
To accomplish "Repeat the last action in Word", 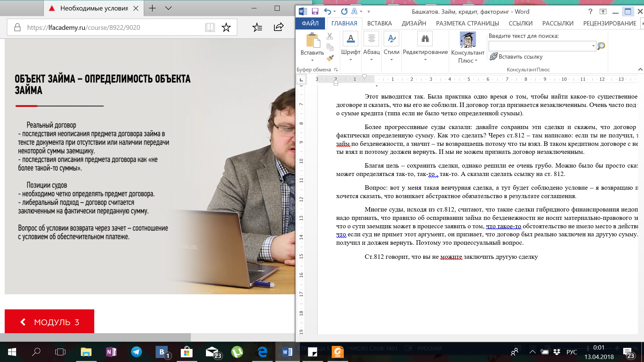I will coord(344,11).
